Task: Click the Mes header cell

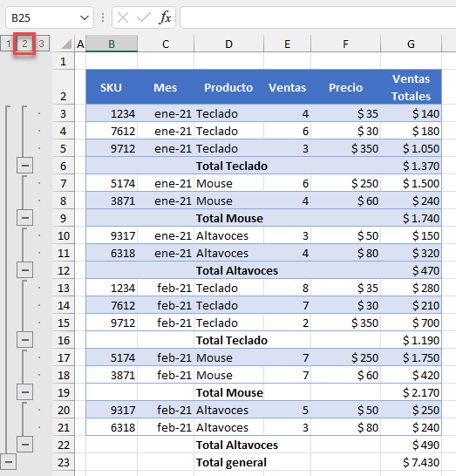Action: [x=166, y=87]
